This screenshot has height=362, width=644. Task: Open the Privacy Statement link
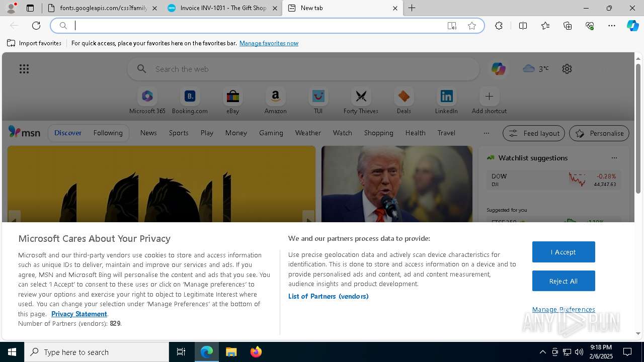tap(79, 314)
